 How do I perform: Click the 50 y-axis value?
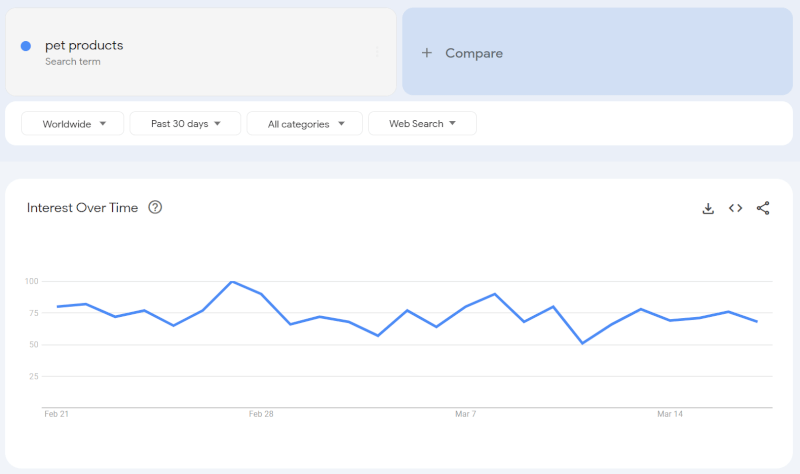34,344
